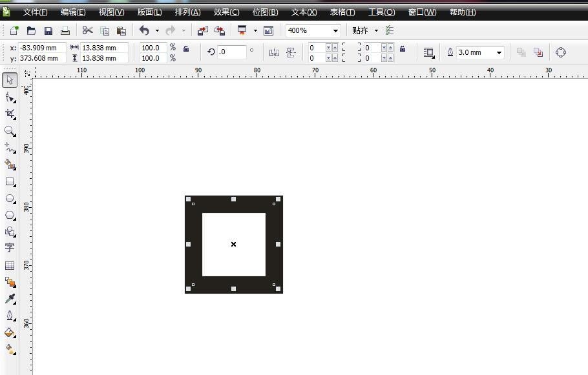Image resolution: width=588 pixels, height=375 pixels.
Task: Select the Basic shapes tool
Action: pyautogui.click(x=10, y=232)
